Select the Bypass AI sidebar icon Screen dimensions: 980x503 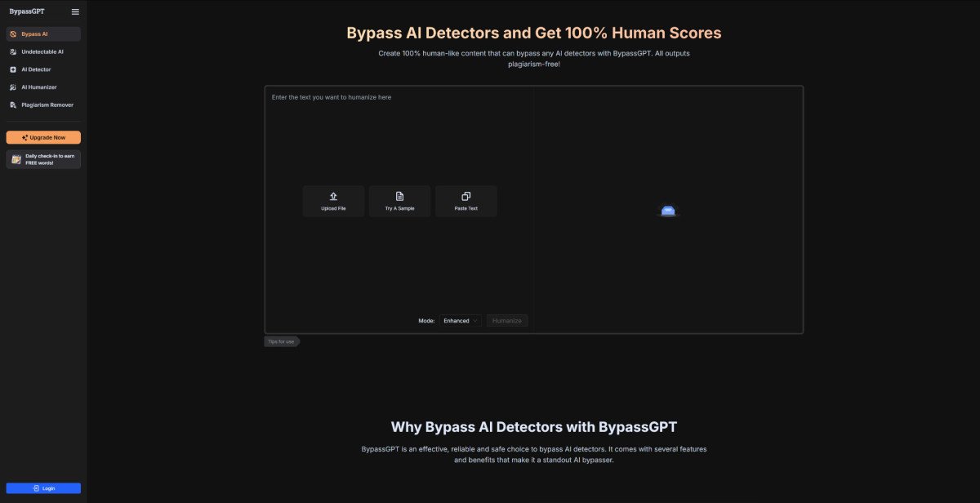click(12, 33)
